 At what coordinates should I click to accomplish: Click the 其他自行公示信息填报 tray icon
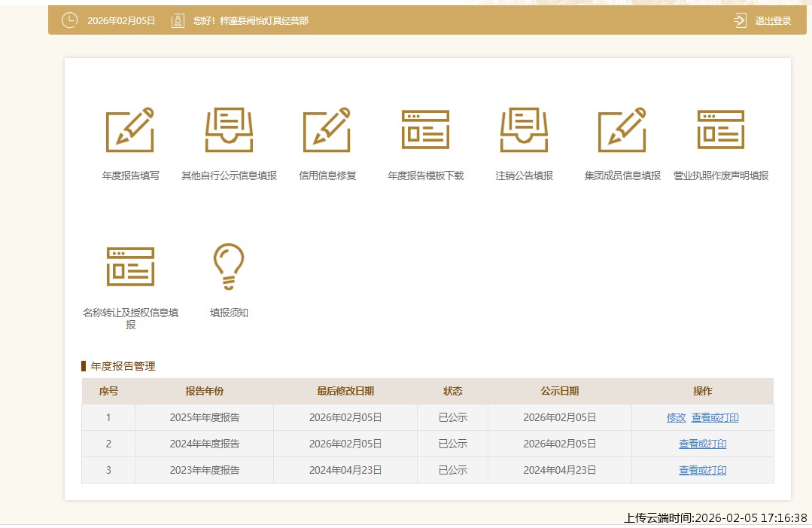click(229, 130)
